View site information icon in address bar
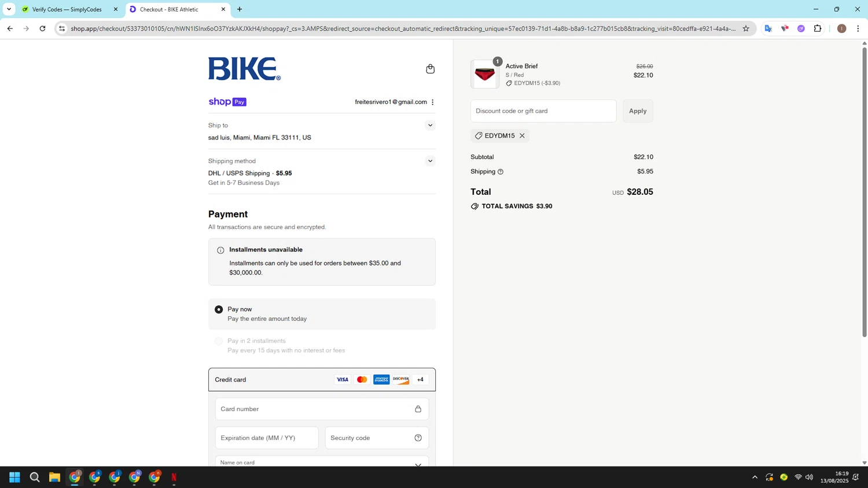 (x=62, y=28)
